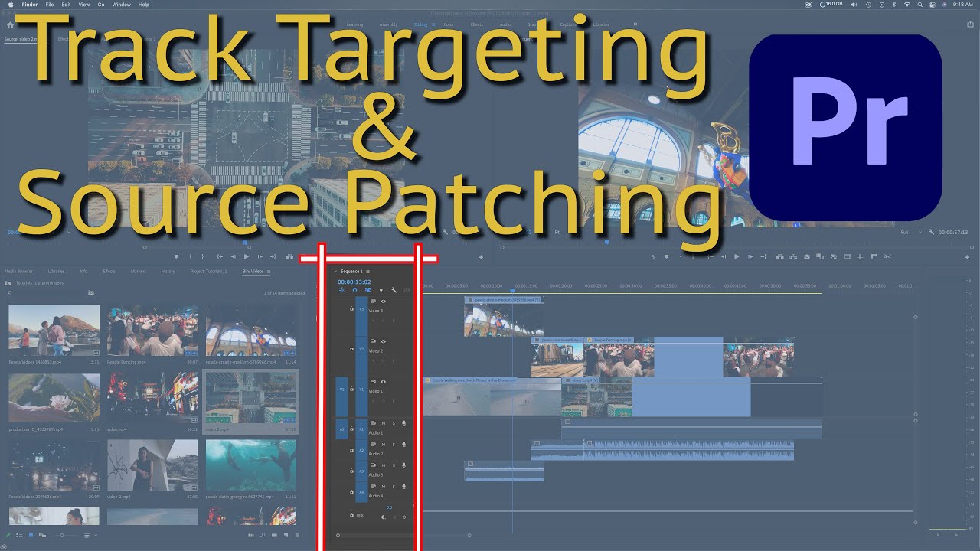Select People Dancing.mp4 thumbnail in bin
The width and height of the screenshot is (980, 551).
(152, 330)
